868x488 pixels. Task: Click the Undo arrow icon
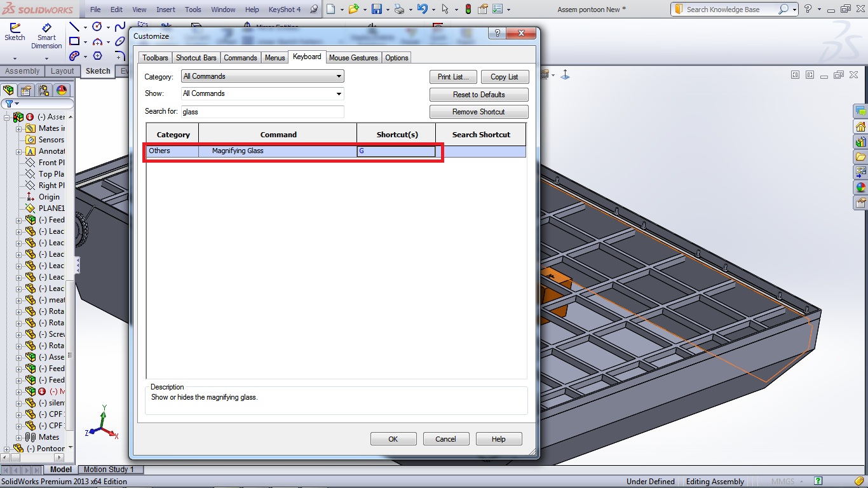pos(422,10)
